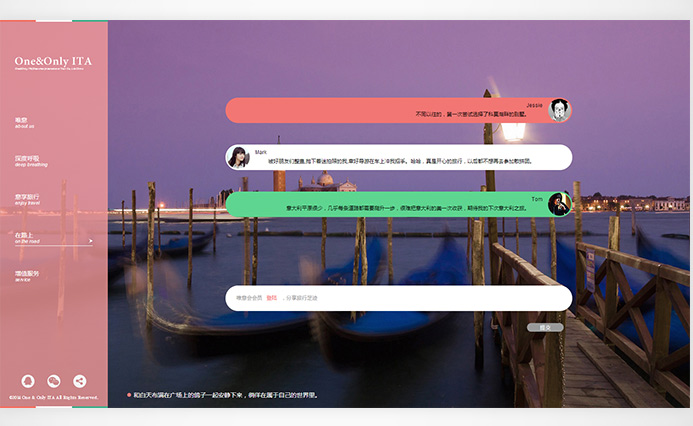693x426 pixels.
Task: Click the pink dot beside bottom caption
Action: (x=129, y=395)
